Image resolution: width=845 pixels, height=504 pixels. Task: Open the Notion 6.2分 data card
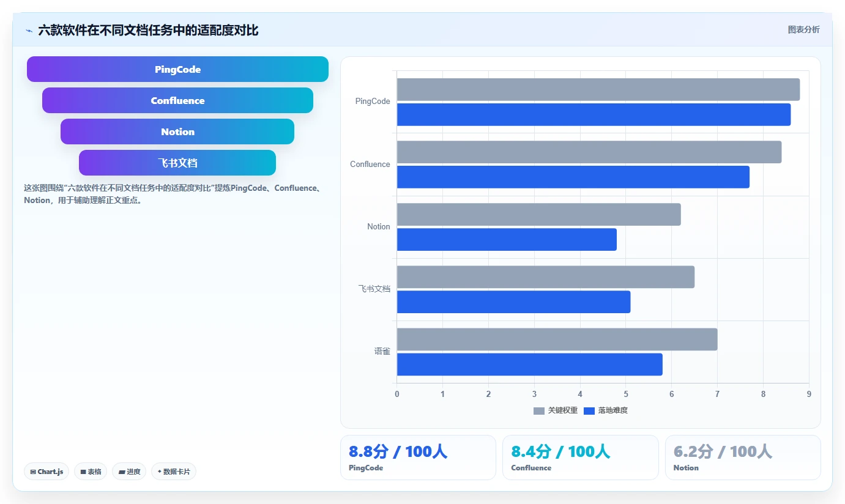pos(743,458)
